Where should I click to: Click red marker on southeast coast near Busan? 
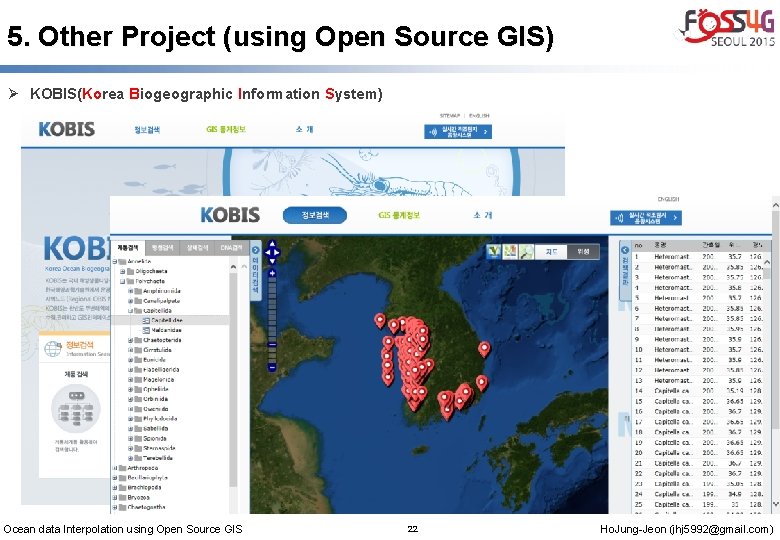(x=482, y=382)
